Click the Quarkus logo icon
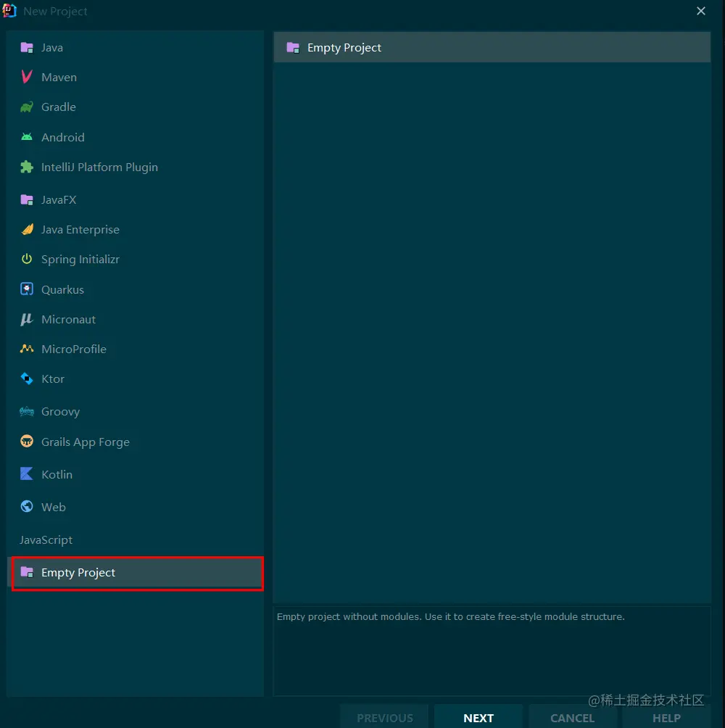 [x=27, y=289]
